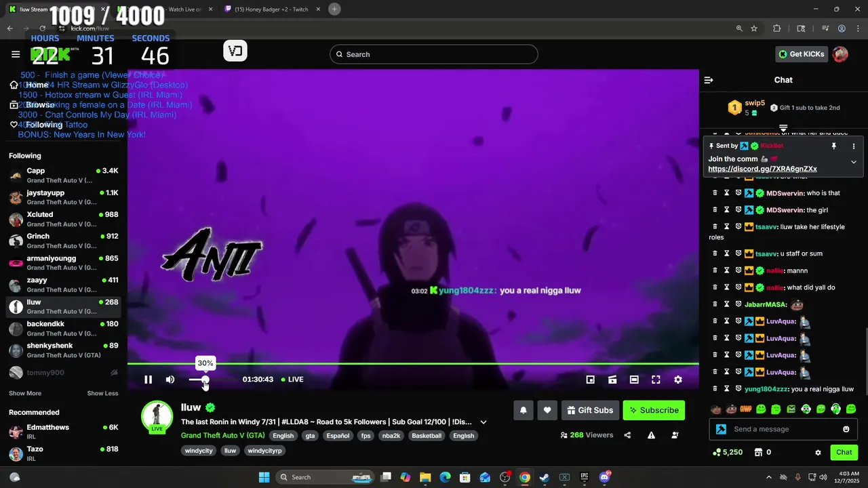This screenshot has width=868, height=488.
Task: Timeout user on 'the girl' message
Action: tap(726, 210)
